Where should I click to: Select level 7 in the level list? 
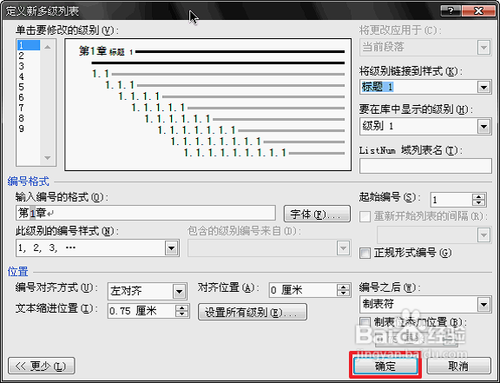(29, 108)
